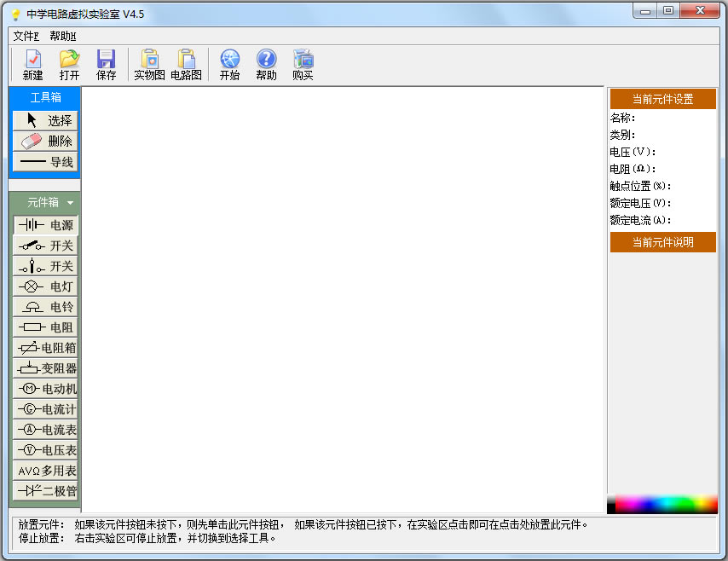The image size is (728, 561).
Task: Collapse the 工具箱 panel header
Action: click(x=45, y=97)
